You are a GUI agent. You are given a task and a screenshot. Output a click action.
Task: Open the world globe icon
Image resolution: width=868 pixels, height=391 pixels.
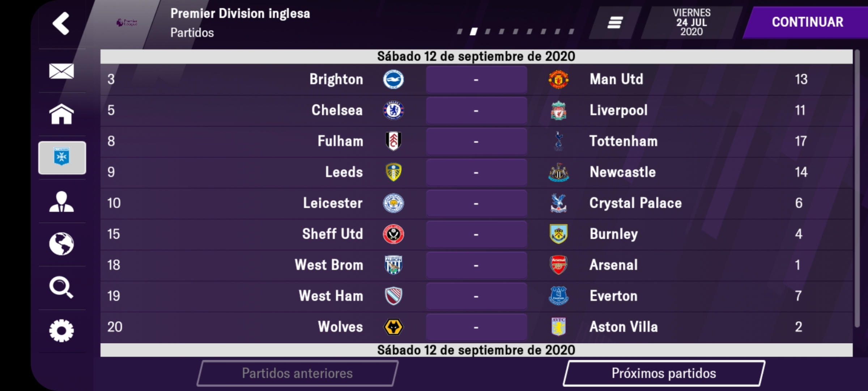point(61,244)
